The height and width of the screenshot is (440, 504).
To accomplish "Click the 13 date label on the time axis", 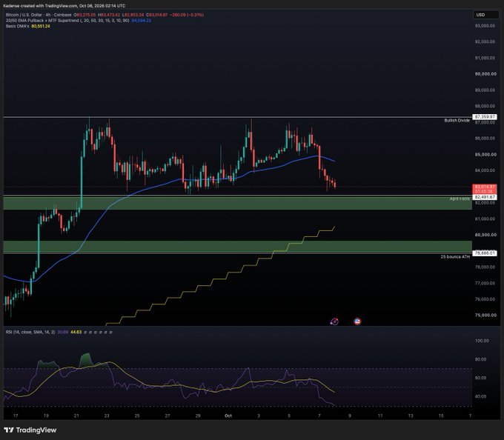I will coord(411,416).
